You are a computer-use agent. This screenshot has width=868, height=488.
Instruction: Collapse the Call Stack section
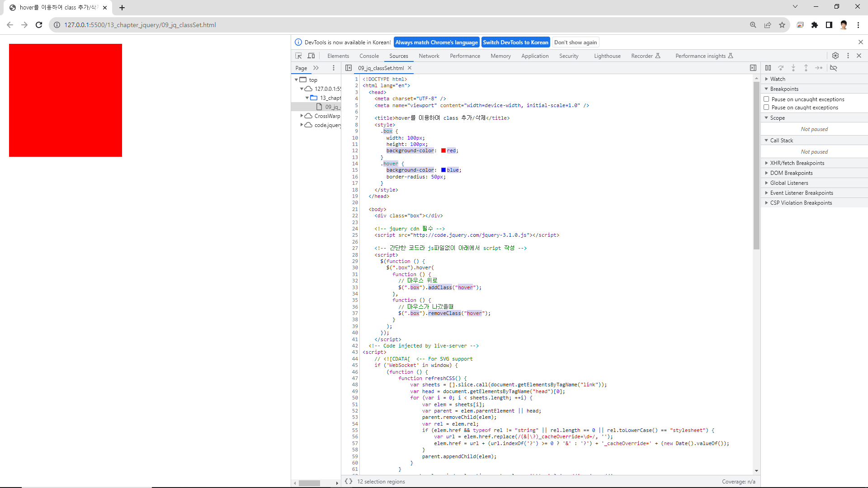pyautogui.click(x=781, y=141)
